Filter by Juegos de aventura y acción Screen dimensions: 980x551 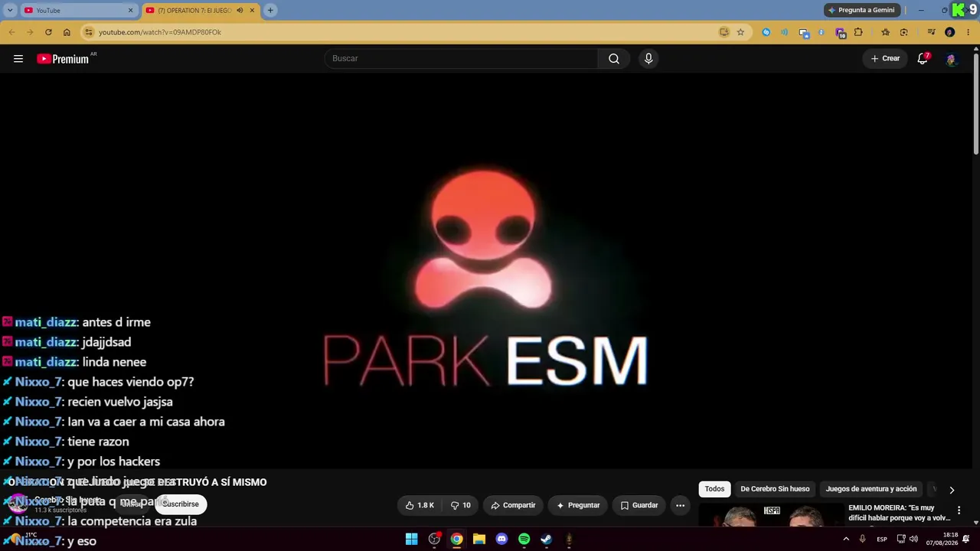point(871,489)
